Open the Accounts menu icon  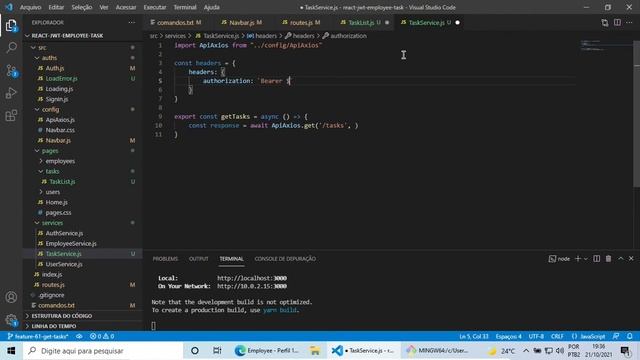[11, 297]
